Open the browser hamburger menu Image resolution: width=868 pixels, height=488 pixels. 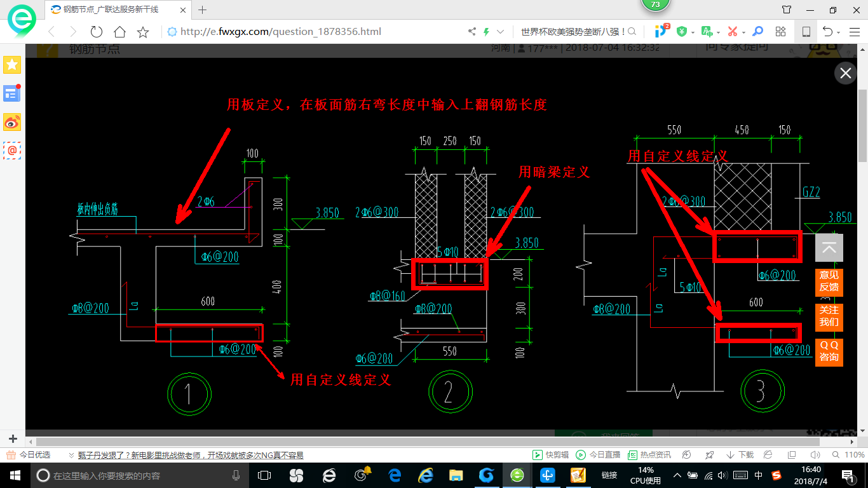pos(855,32)
